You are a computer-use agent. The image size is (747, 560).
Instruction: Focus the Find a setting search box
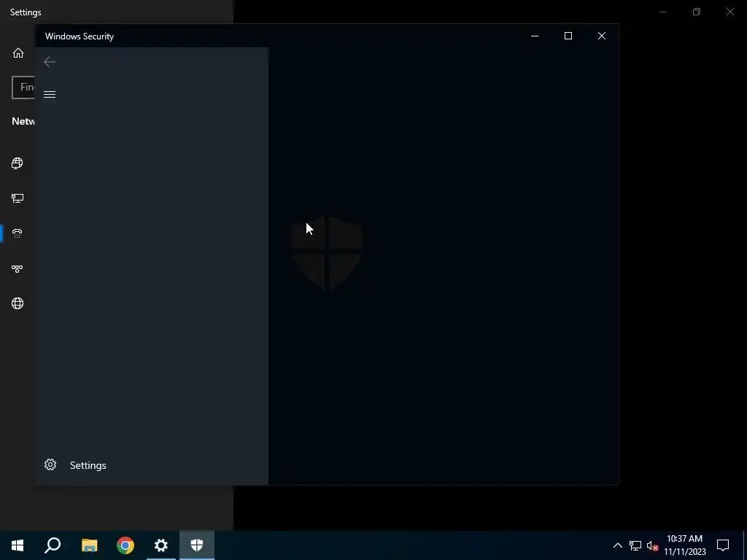click(x=23, y=87)
